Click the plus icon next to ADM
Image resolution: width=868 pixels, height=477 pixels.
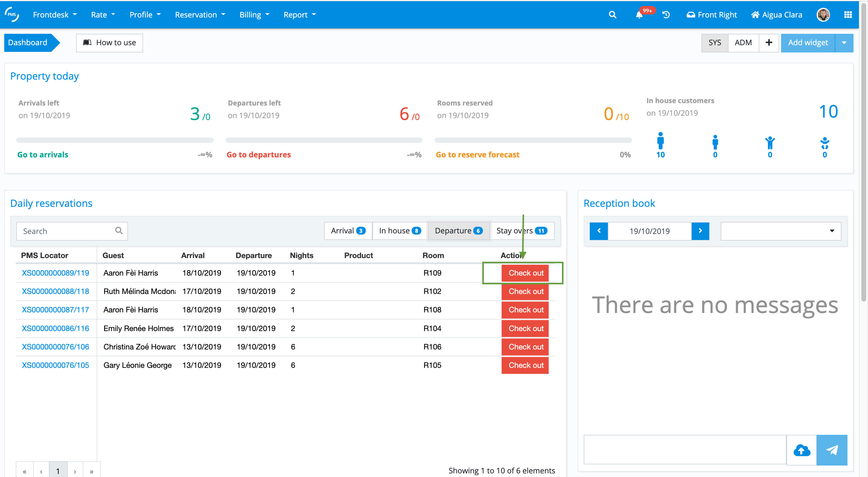pos(769,43)
